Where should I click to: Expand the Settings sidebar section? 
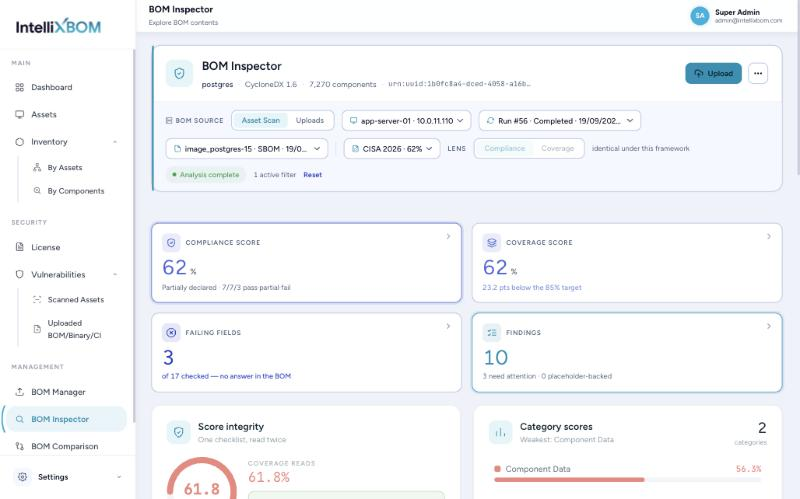coord(119,477)
